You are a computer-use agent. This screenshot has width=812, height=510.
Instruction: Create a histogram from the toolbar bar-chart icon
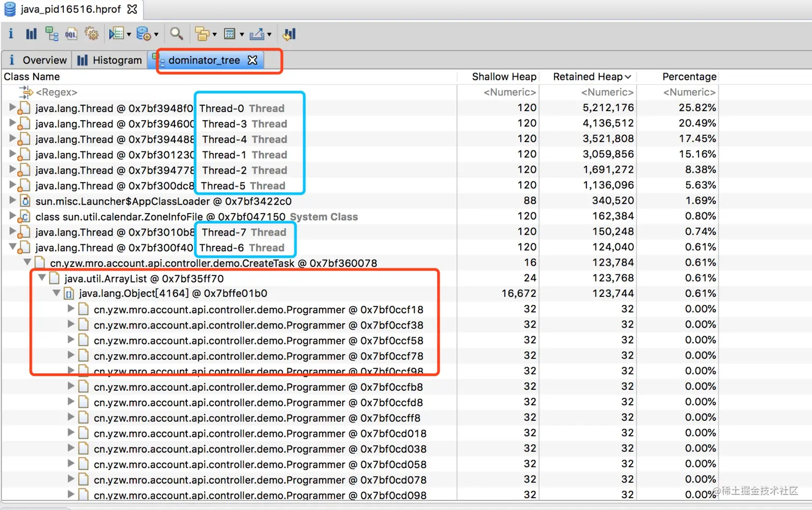(x=31, y=34)
